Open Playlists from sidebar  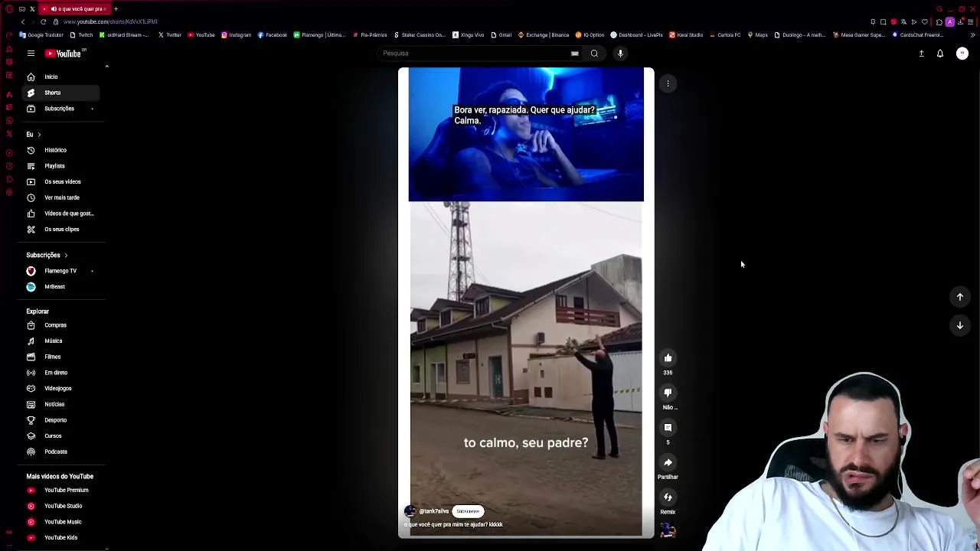pos(61,166)
